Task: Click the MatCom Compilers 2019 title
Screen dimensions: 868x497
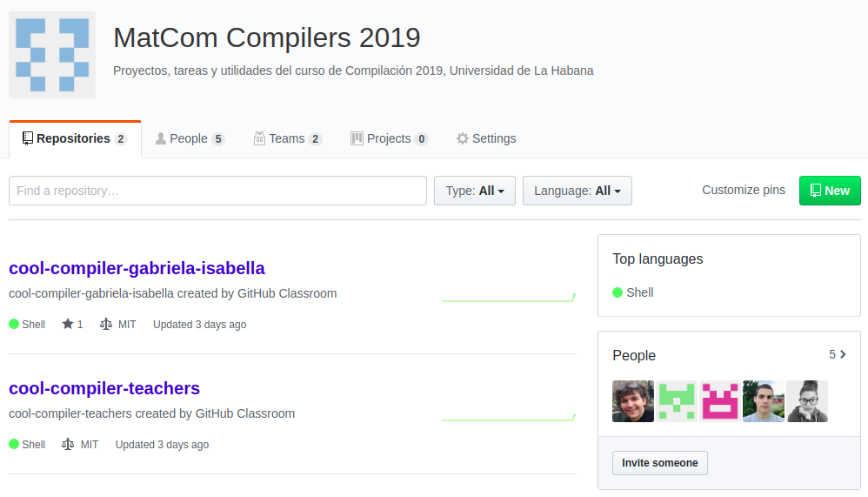Action: (267, 37)
